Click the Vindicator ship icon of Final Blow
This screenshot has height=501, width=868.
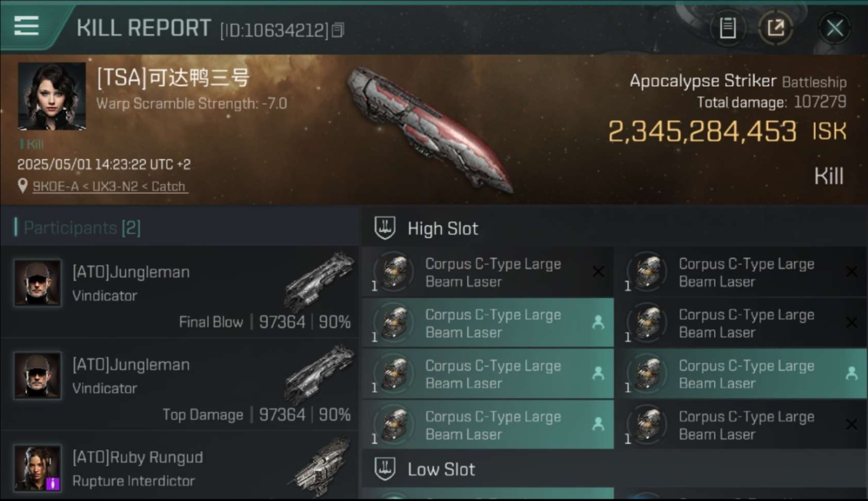pyautogui.click(x=318, y=281)
